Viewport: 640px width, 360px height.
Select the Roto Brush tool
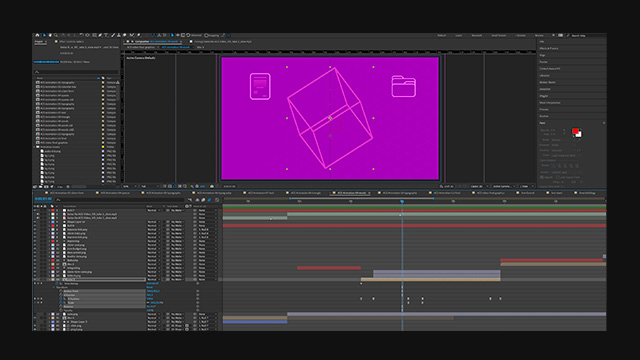click(132, 36)
